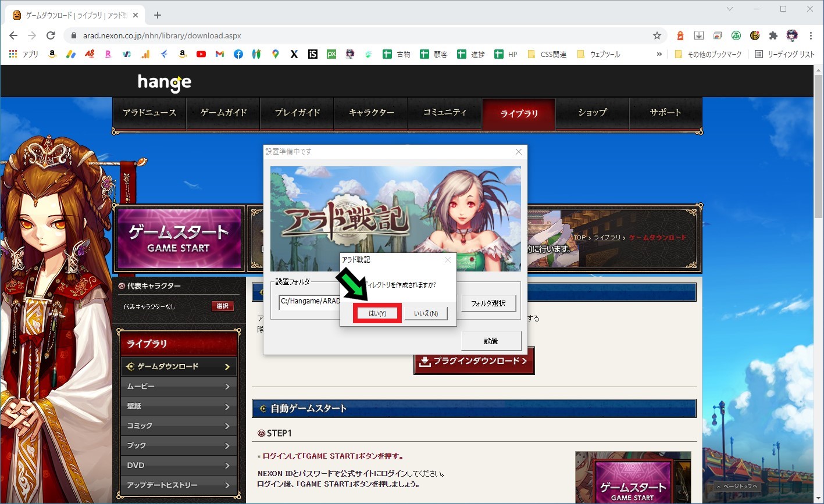The height and width of the screenshot is (504, 824).
Task: Select アップデートヒストリー in the sidebar
Action: [179, 485]
